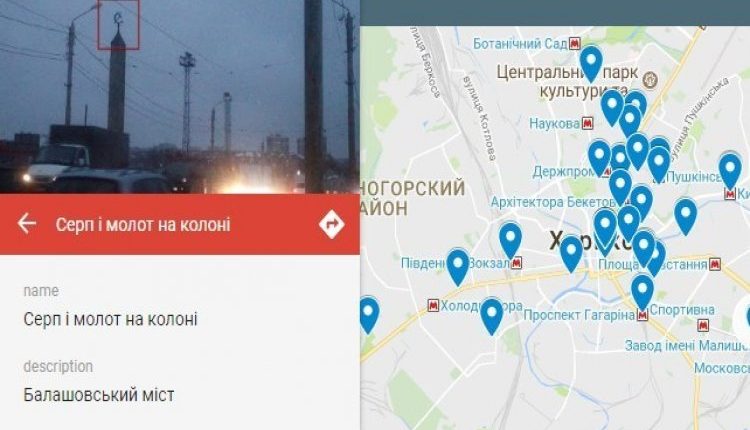Click the pin above Спортивна station
Screen dimensions: 750x430
642,292
